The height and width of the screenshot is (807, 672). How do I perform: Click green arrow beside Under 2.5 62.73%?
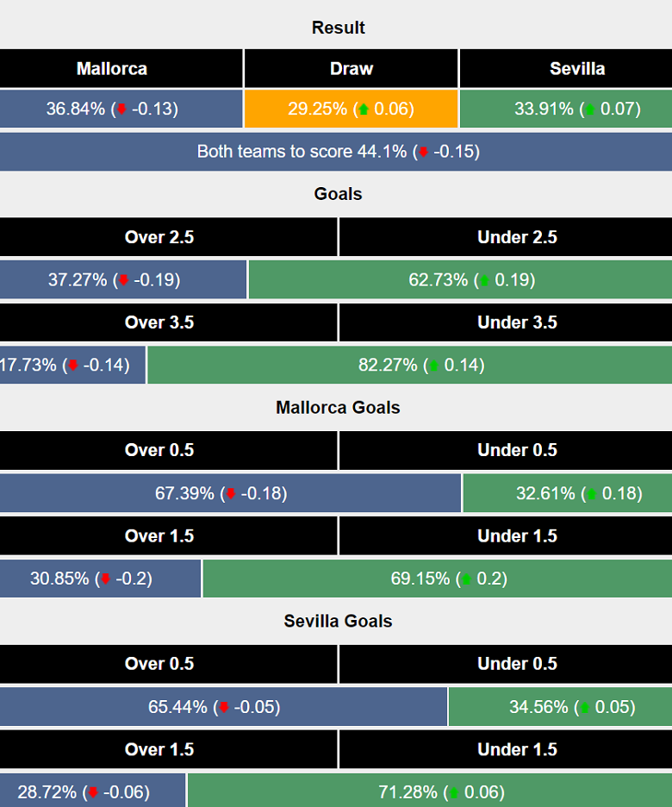tap(484, 280)
